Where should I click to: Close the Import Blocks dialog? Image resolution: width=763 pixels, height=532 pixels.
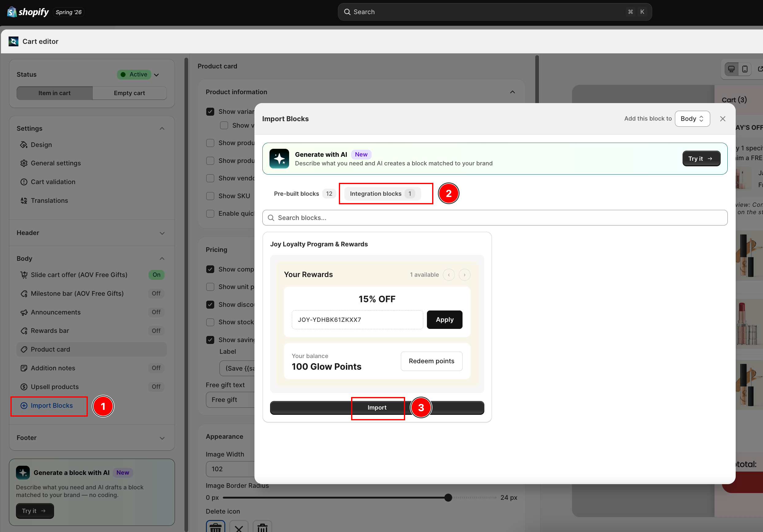click(x=722, y=119)
